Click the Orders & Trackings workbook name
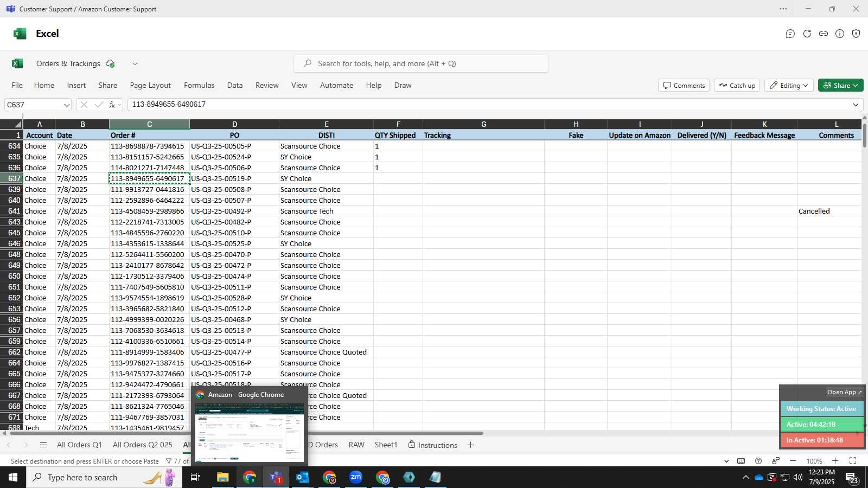This screenshot has height=488, width=868. (x=68, y=63)
